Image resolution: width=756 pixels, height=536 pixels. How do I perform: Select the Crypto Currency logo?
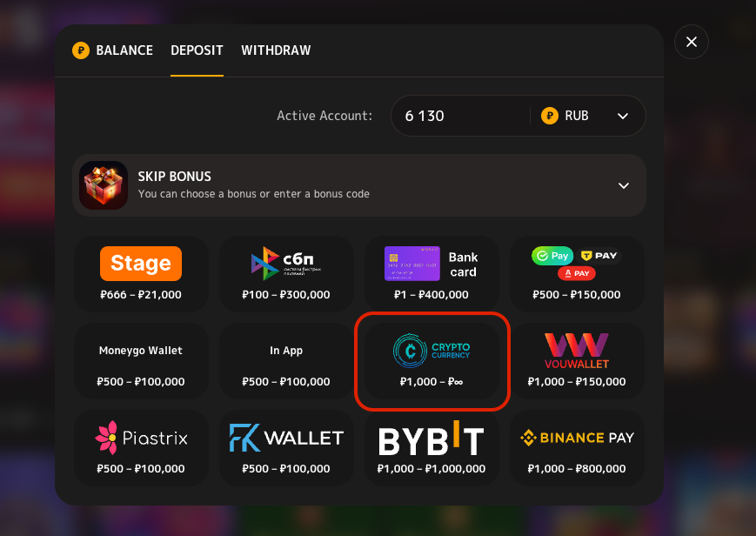pos(432,351)
